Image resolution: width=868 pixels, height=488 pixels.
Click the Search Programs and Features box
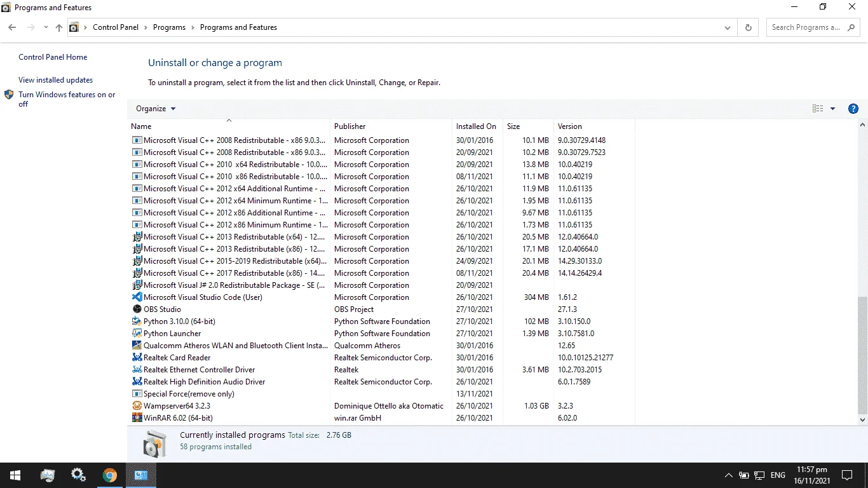coord(813,27)
